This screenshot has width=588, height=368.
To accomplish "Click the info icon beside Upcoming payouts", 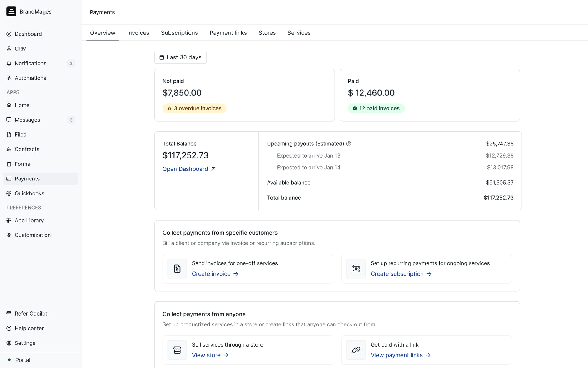I will tap(349, 144).
